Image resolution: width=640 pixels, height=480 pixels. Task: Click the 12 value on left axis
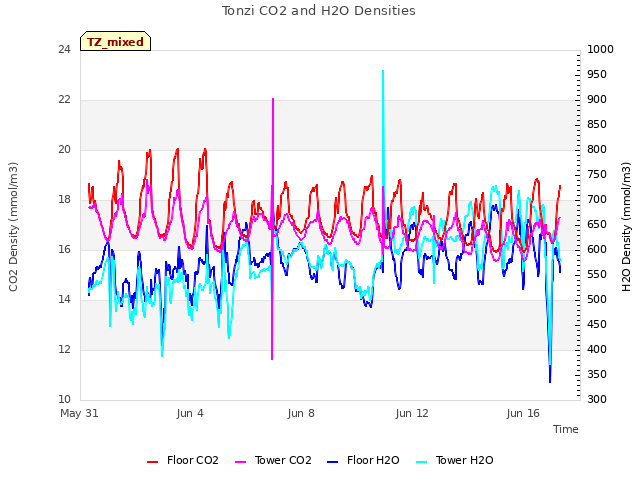64,350
